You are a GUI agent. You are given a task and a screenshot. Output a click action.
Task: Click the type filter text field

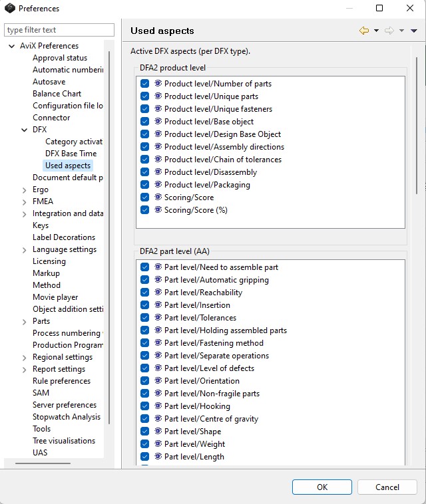[59, 30]
